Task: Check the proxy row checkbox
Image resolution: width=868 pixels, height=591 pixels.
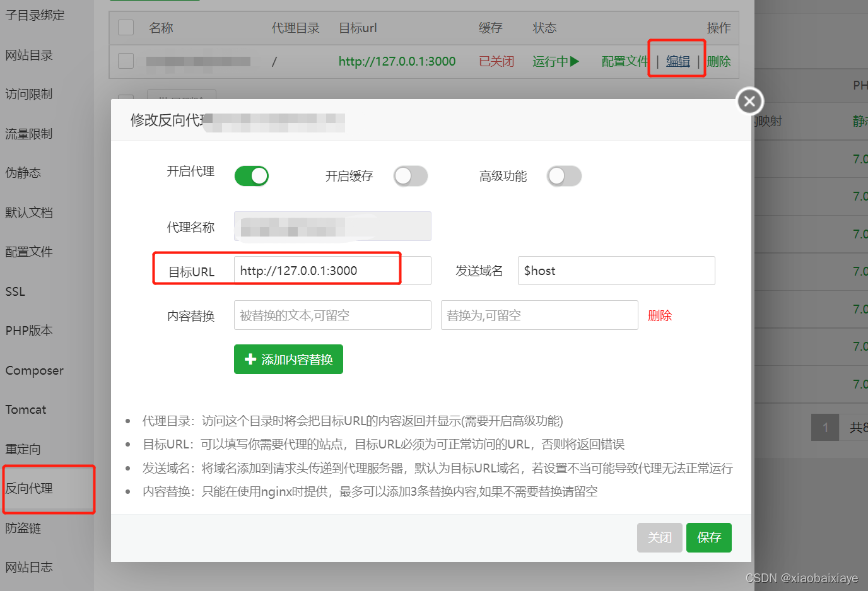Action: [126, 61]
